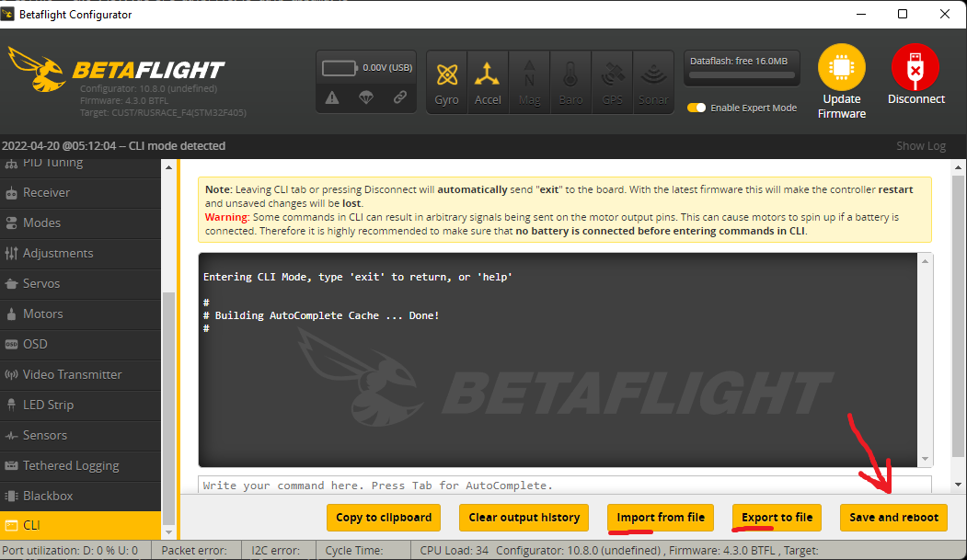The height and width of the screenshot is (560, 967).
Task: Toggle the Enable Expert Mode switch
Action: pos(696,108)
